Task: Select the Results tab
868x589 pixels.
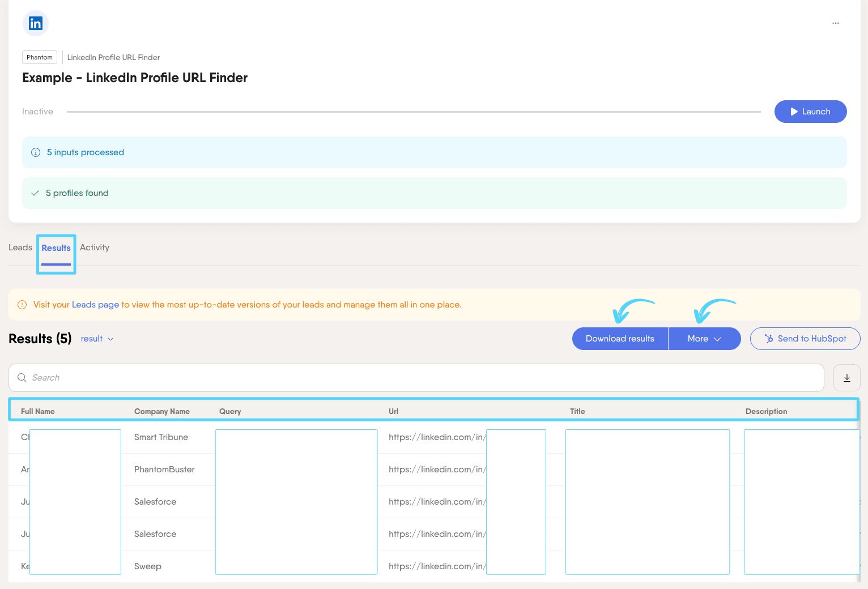Action: [x=56, y=248]
